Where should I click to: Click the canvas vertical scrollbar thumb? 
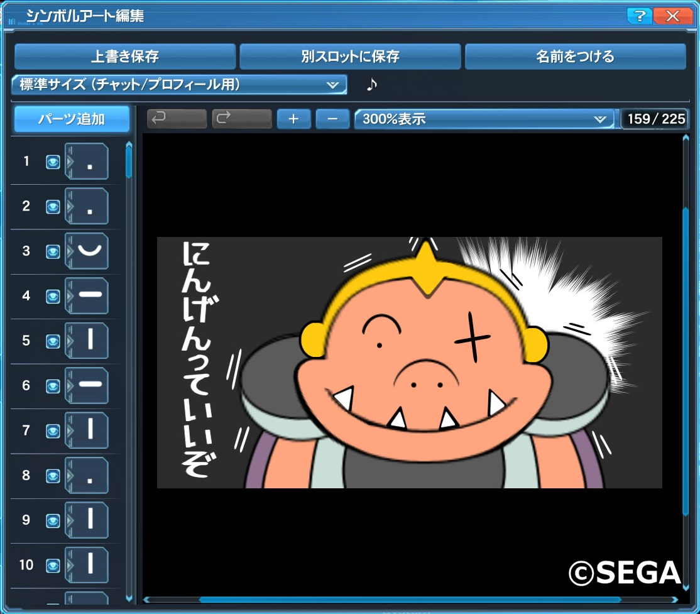click(686, 362)
